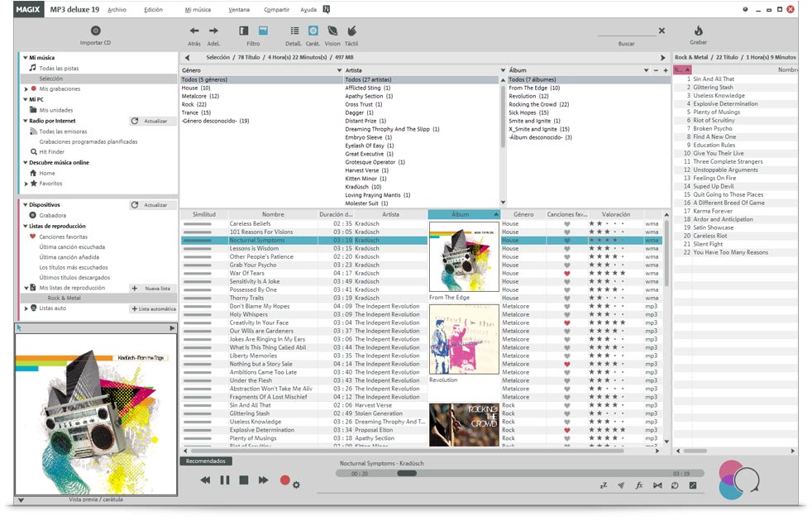Click the volume knob dial
The width and height of the screenshot is (812, 521).
coord(746,479)
